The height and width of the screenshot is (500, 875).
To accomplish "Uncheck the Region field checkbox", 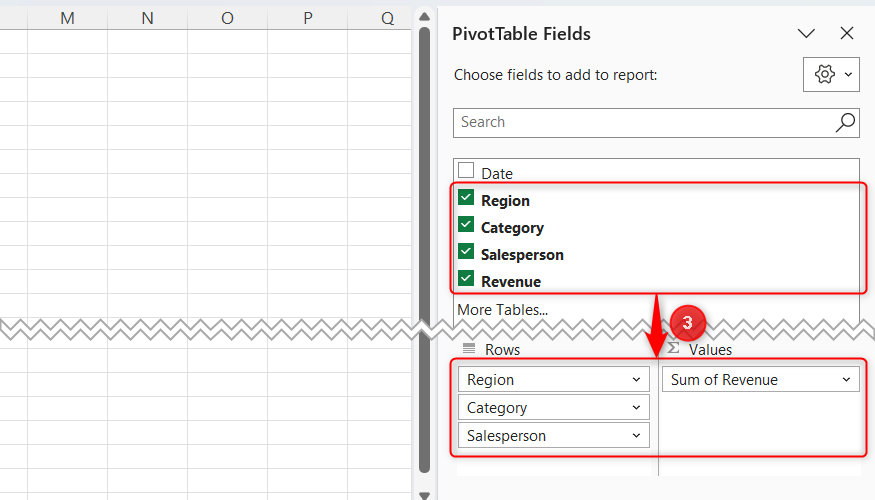I will point(466,198).
